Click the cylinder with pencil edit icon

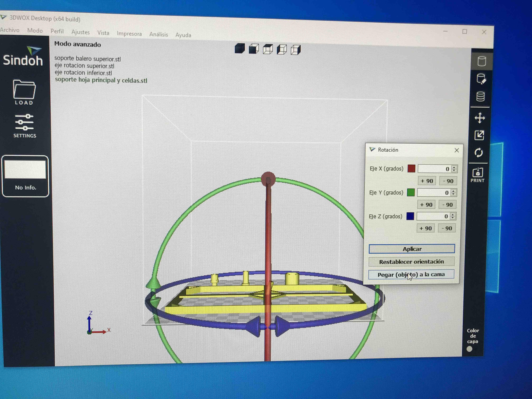[481, 79]
